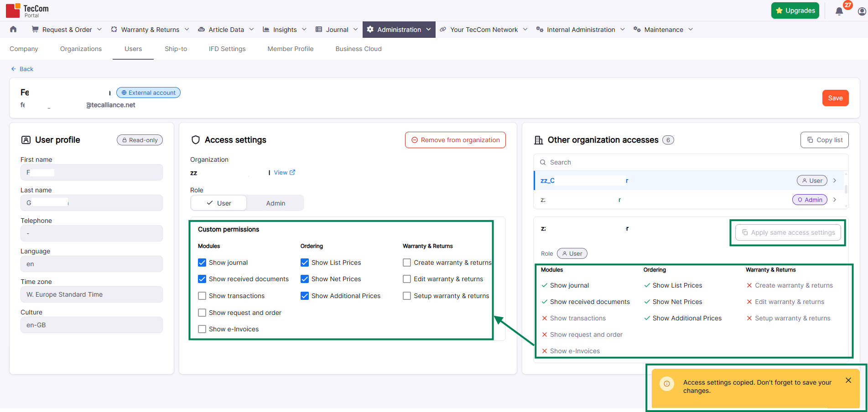Viewport: 868px width, 412px height.
Task: Click the search magnifier icon in organization accesses
Action: point(543,162)
